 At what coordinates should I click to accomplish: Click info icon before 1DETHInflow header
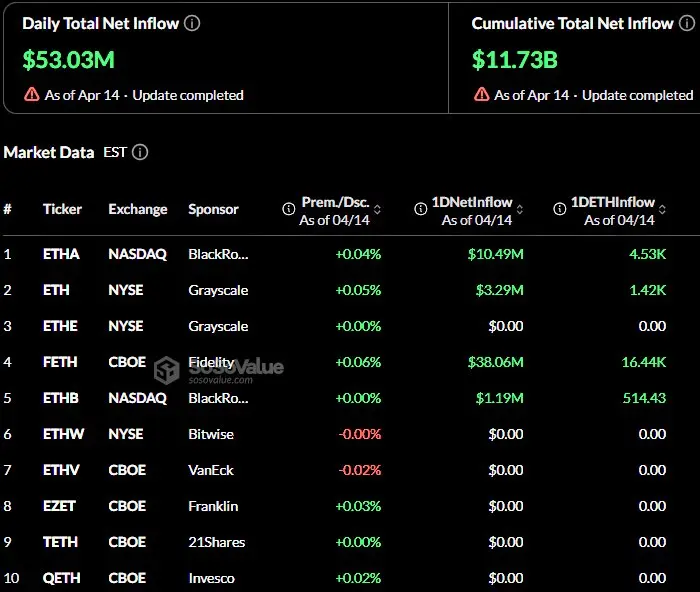560,208
